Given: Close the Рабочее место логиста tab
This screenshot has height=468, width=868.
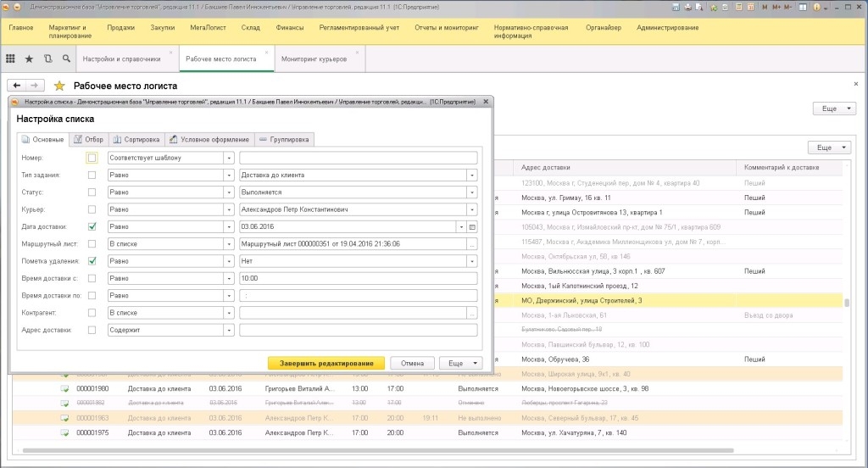Looking at the screenshot, I should point(267,53).
